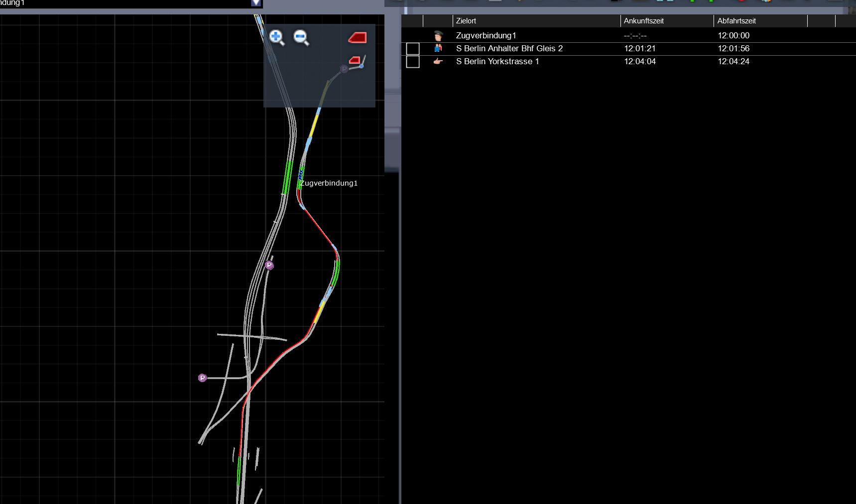This screenshot has height=504, width=856.
Task: Tick the checkbox for S Berlin Yorkstrasse 1
Action: point(413,62)
